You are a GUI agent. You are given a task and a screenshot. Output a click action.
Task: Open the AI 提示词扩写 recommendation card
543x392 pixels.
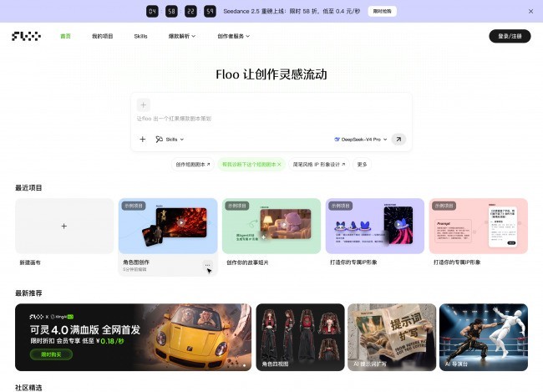pos(392,337)
